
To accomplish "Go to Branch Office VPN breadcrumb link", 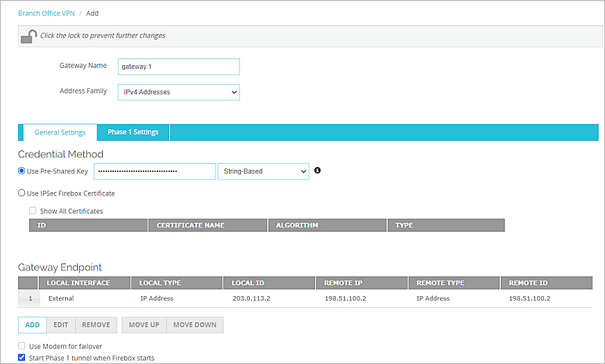I will pos(45,13).
